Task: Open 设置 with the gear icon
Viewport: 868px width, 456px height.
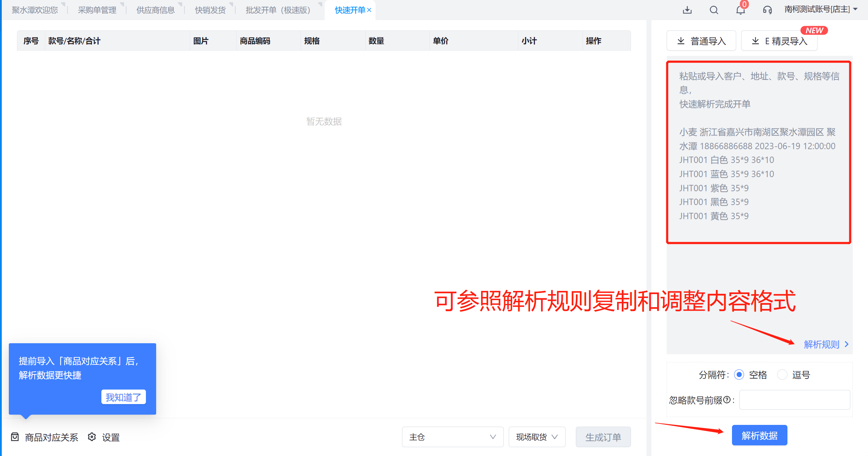Action: coord(104,437)
